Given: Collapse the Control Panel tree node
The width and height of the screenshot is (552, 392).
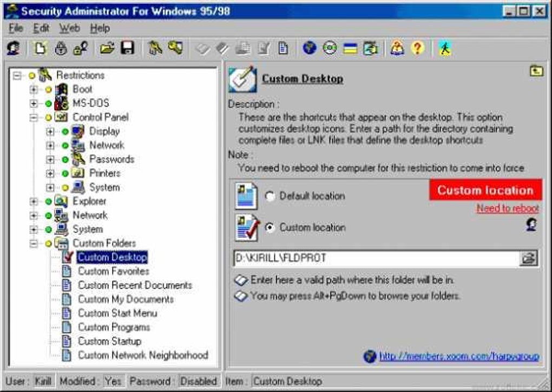Looking at the screenshot, I should coord(34,117).
